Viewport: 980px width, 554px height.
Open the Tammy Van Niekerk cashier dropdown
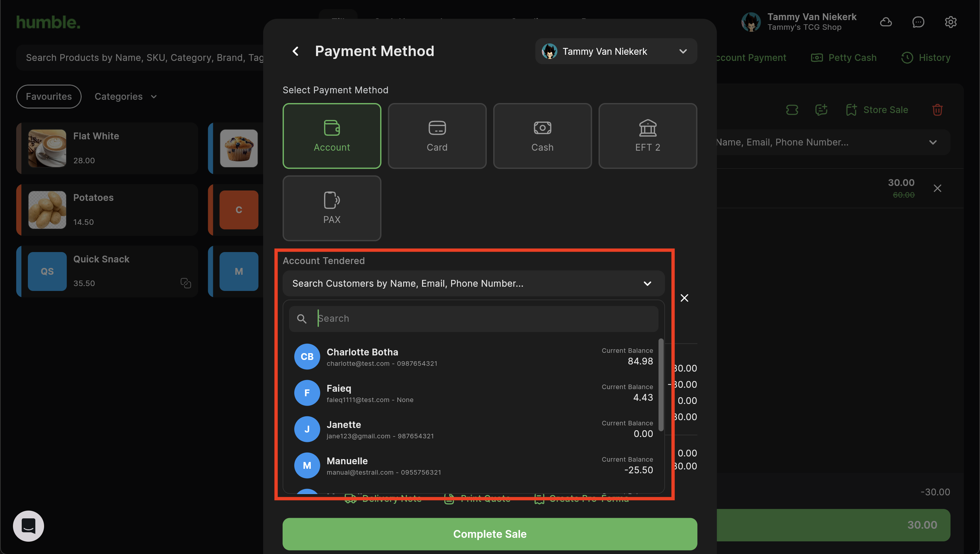pos(616,52)
